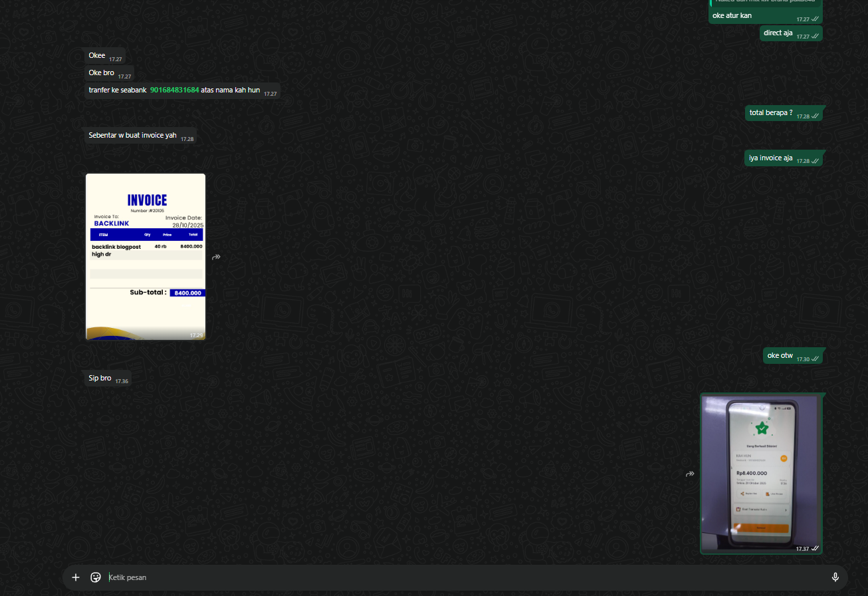The height and width of the screenshot is (596, 868).
Task: Click forward icon beside the invoice image
Action: [216, 257]
